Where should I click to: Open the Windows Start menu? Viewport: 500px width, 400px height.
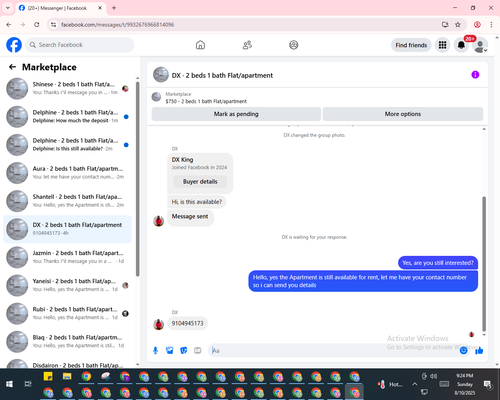[9, 384]
